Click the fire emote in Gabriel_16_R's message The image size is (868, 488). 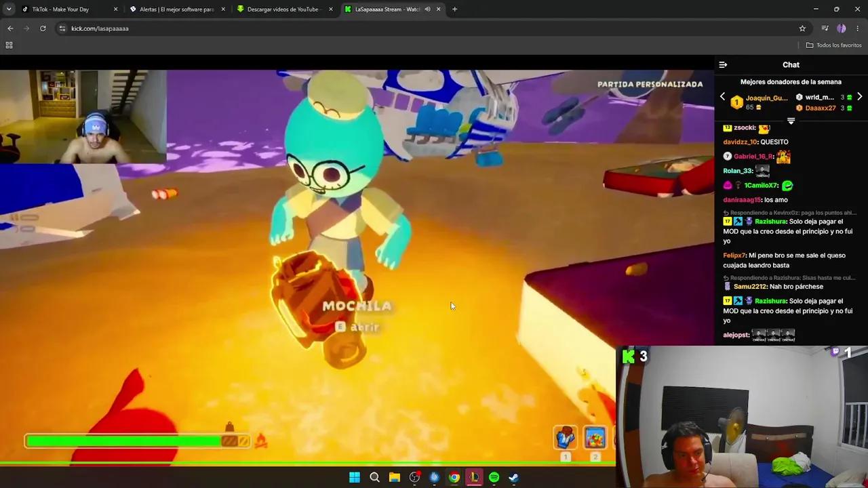(x=783, y=157)
